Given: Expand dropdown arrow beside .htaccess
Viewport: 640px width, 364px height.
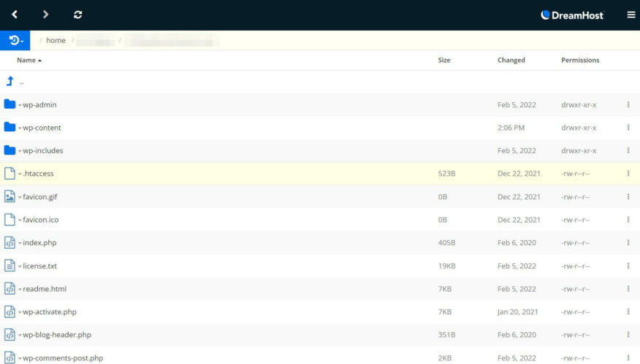Looking at the screenshot, I should 20,174.
